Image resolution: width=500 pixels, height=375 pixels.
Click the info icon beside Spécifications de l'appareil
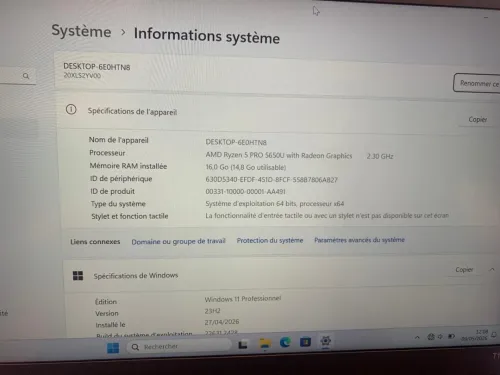71,109
